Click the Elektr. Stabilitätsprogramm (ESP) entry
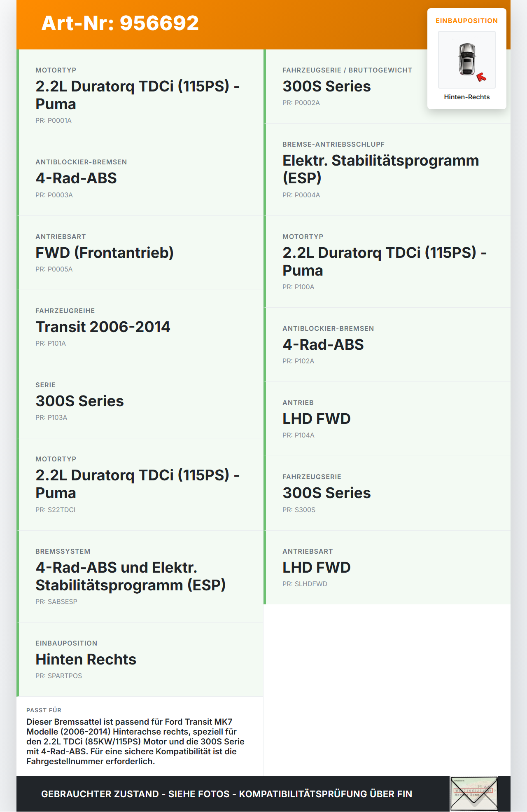 [x=380, y=169]
